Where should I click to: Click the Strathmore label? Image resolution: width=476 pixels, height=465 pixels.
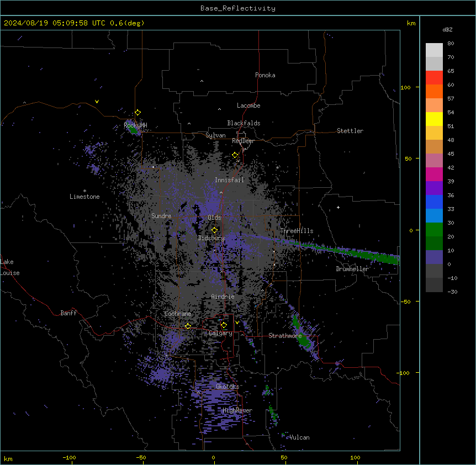285,336
